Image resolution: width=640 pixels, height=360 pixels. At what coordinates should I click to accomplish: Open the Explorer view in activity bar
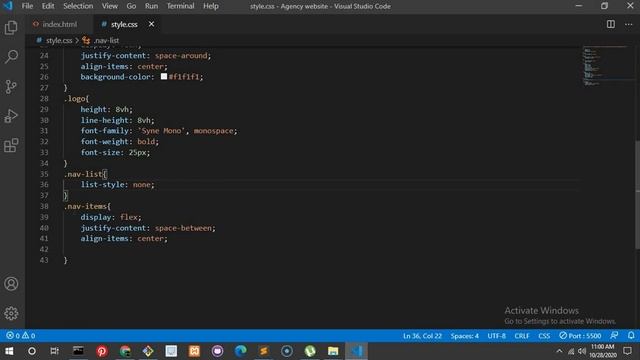(11, 27)
